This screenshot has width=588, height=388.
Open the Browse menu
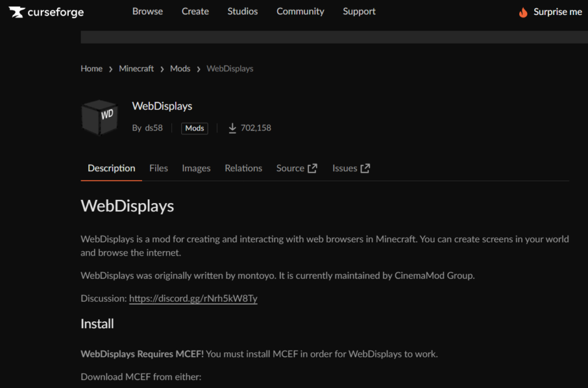tap(148, 11)
